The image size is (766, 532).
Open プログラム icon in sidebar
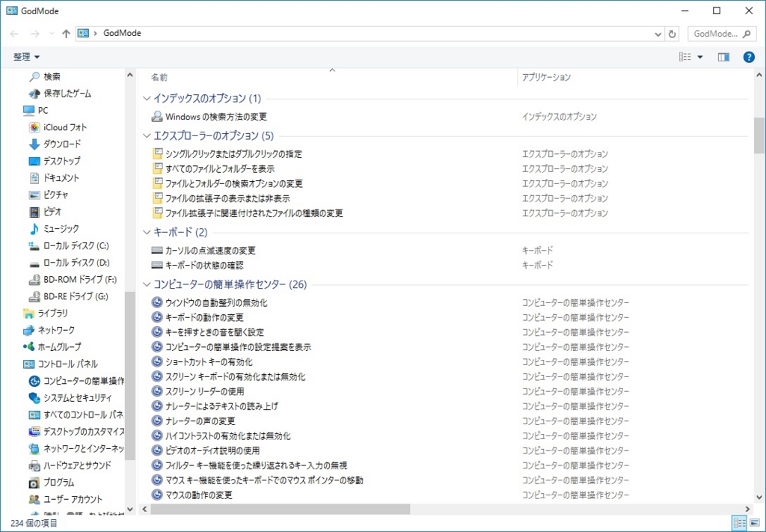click(x=34, y=483)
